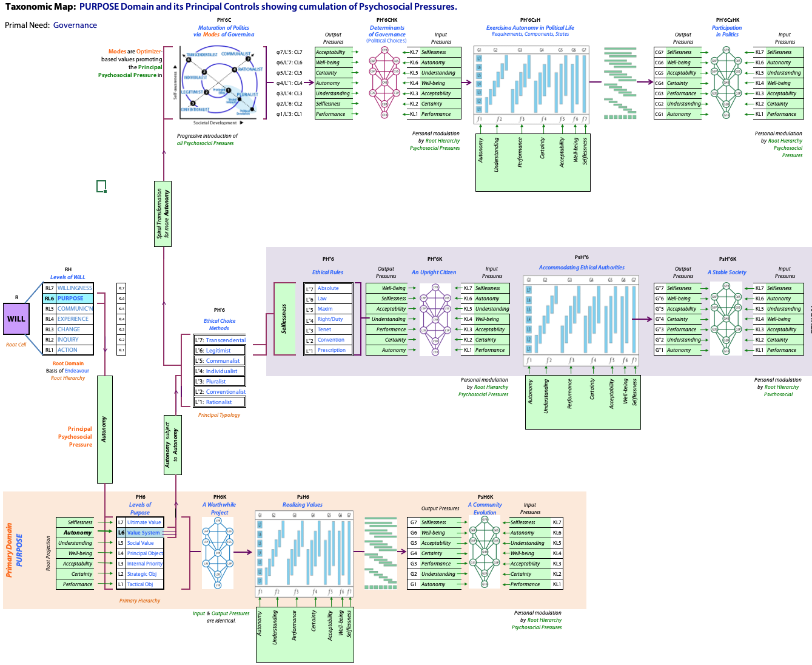Image resolution: width=812 pixels, height=665 pixels.
Task: Select the L'6: Legitimist typology row
Action: pyautogui.click(x=220, y=351)
